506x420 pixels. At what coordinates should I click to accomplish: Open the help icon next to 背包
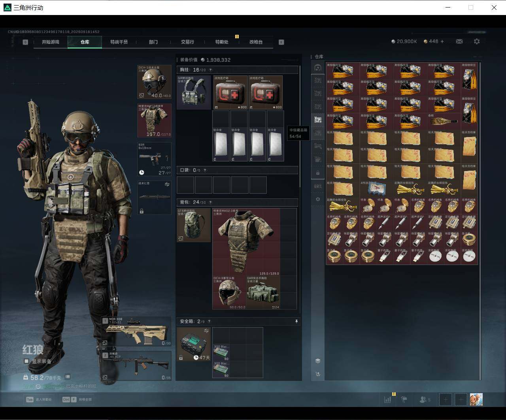click(x=210, y=202)
